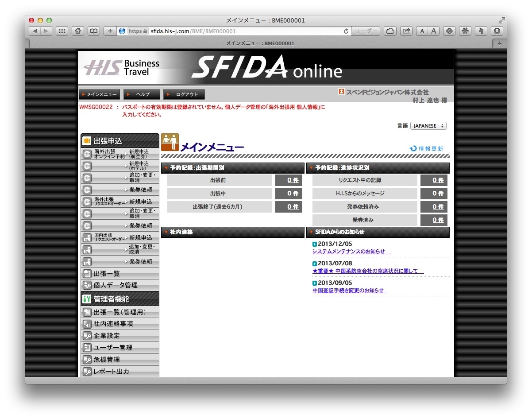Viewport: 532px width, 419px height.
Task: Open 企業設定 in admin menu
Action: 120,336
